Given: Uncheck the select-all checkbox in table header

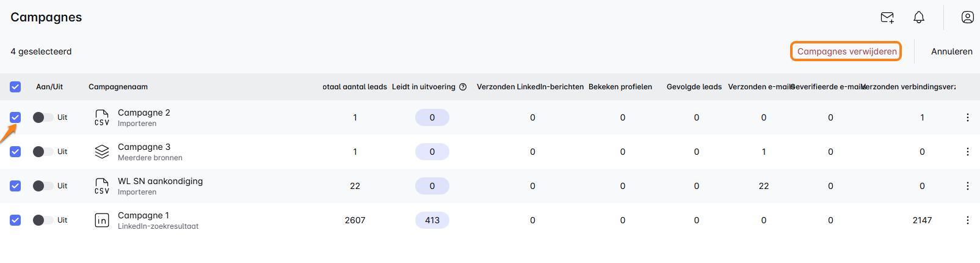Looking at the screenshot, I should click(15, 87).
